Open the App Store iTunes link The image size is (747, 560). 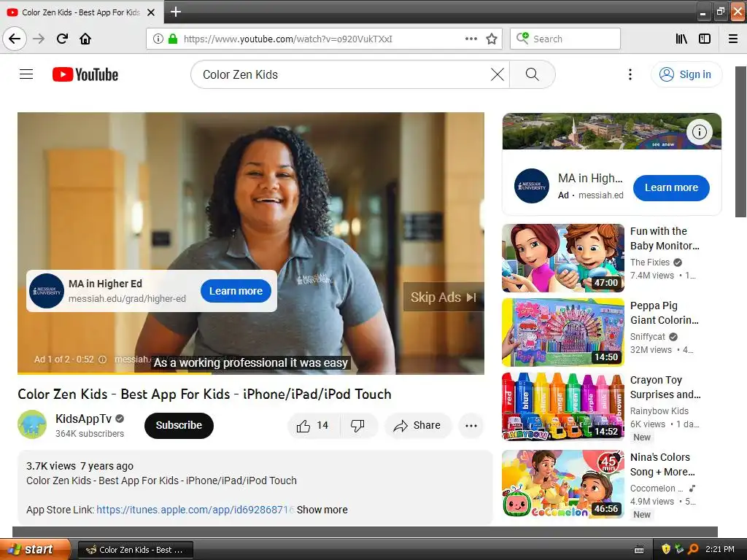tap(196, 510)
